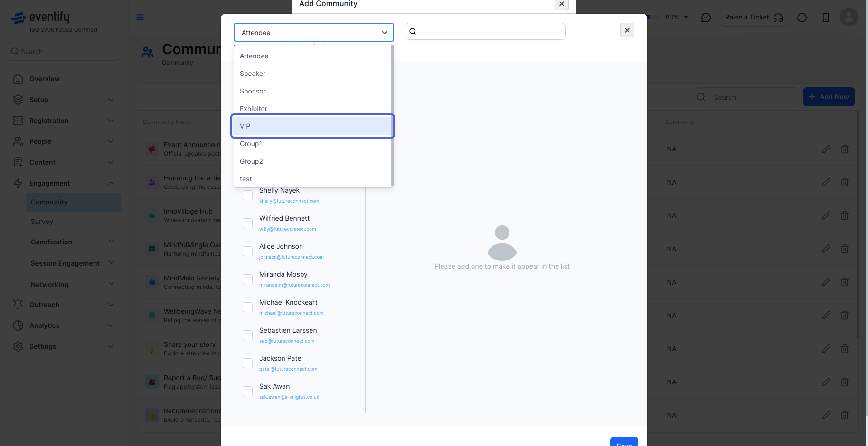Screen dimensions: 868x446
Task: Select VIP from the dropdown list
Action: pos(312,126)
